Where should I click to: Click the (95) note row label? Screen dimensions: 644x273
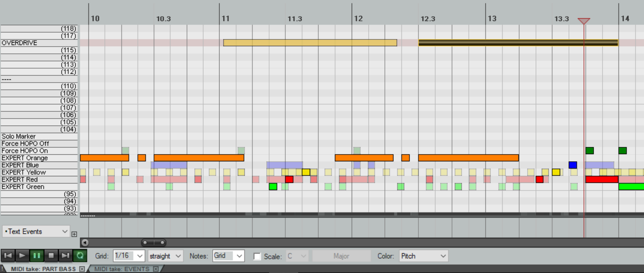39,194
